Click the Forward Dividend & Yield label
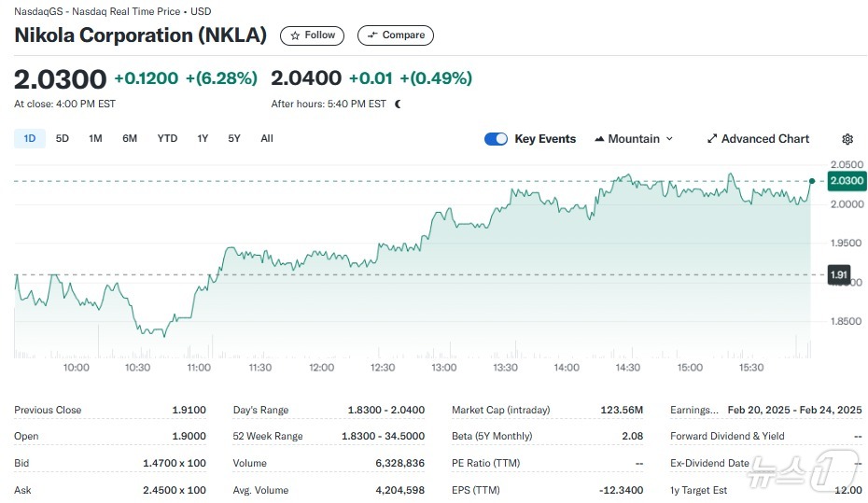This screenshot has width=868, height=503. 727,436
